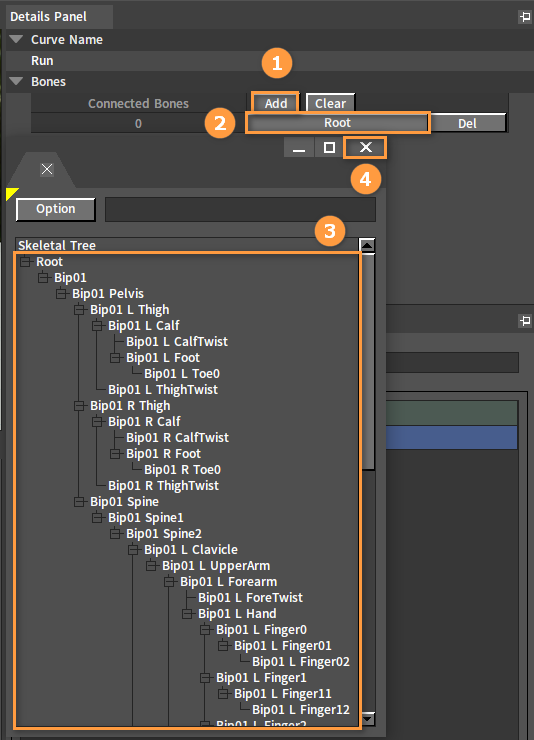This screenshot has height=740, width=534.
Task: Select Bip01 Spine1 bone label
Action: pyautogui.click(x=145, y=518)
